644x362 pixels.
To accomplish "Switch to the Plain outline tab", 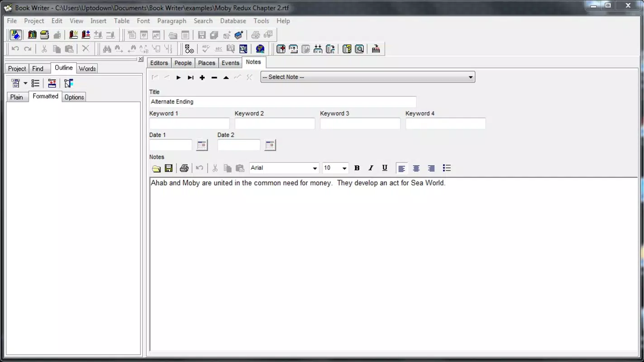I will click(17, 97).
